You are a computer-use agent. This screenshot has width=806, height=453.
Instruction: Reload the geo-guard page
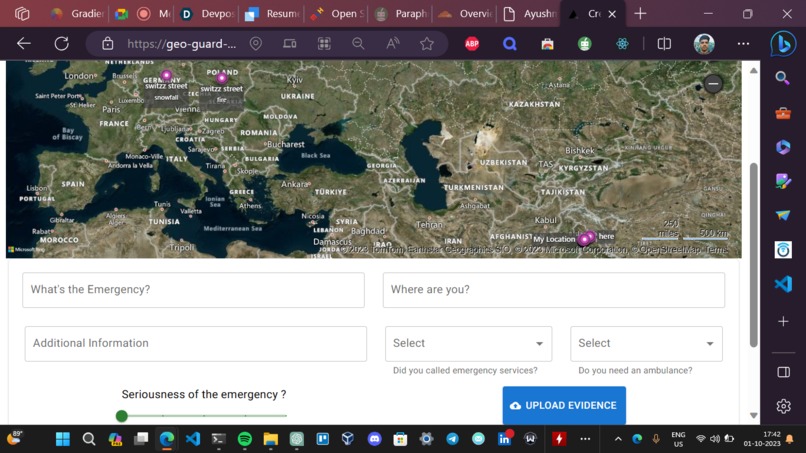62,44
